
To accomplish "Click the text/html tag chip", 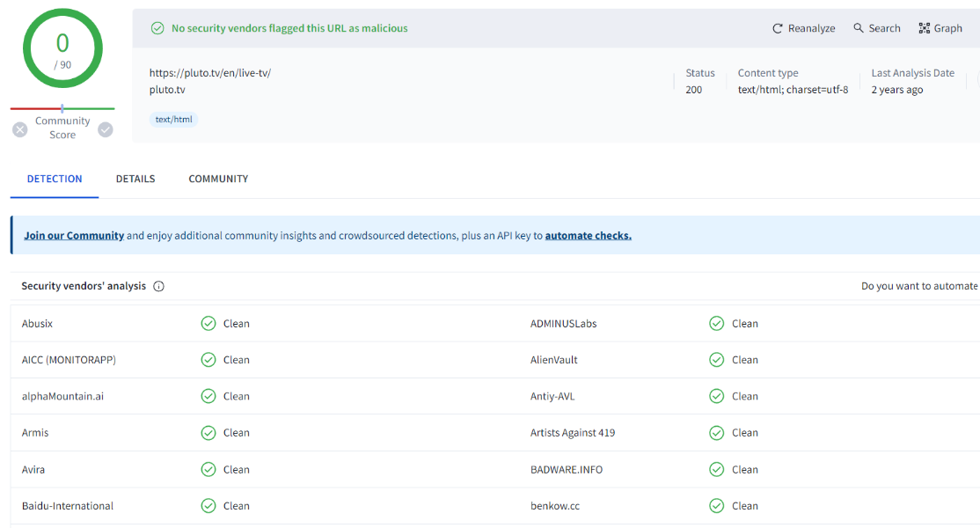I will tap(174, 120).
